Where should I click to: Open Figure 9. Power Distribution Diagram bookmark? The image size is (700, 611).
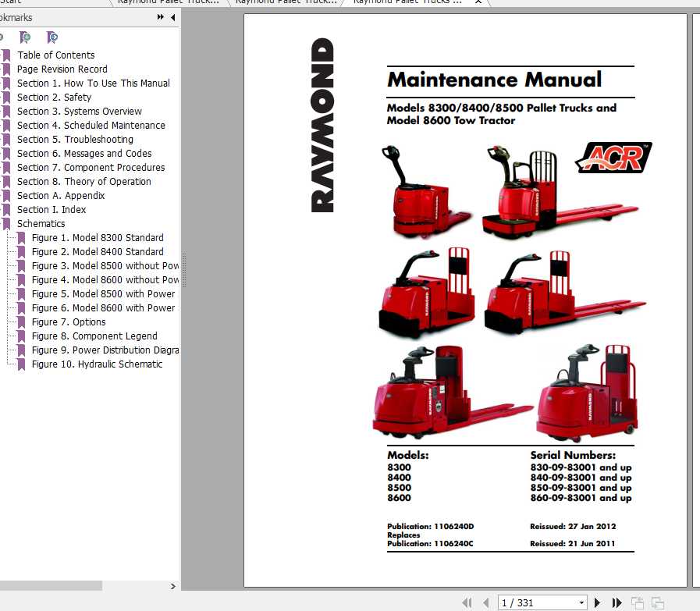coord(105,350)
